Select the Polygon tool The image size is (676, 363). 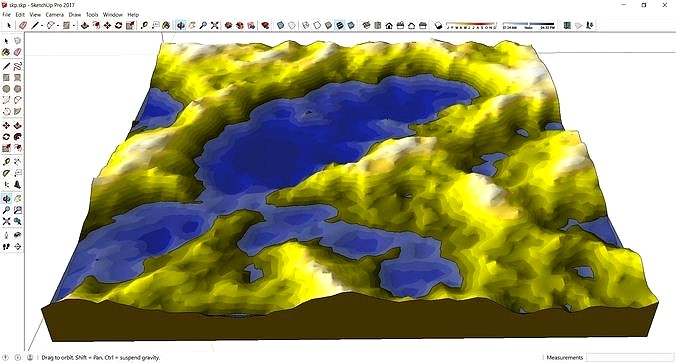(17, 89)
